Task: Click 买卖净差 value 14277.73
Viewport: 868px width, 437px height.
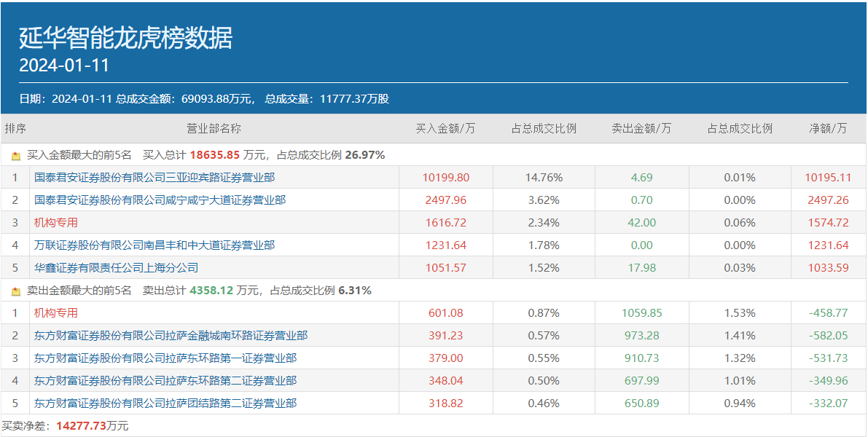Action: coord(82,426)
